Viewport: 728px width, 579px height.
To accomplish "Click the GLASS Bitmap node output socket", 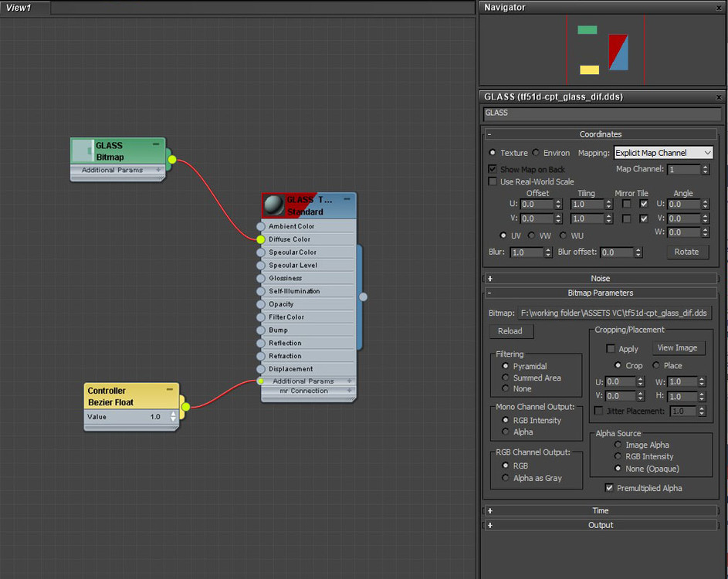I will click(x=172, y=160).
